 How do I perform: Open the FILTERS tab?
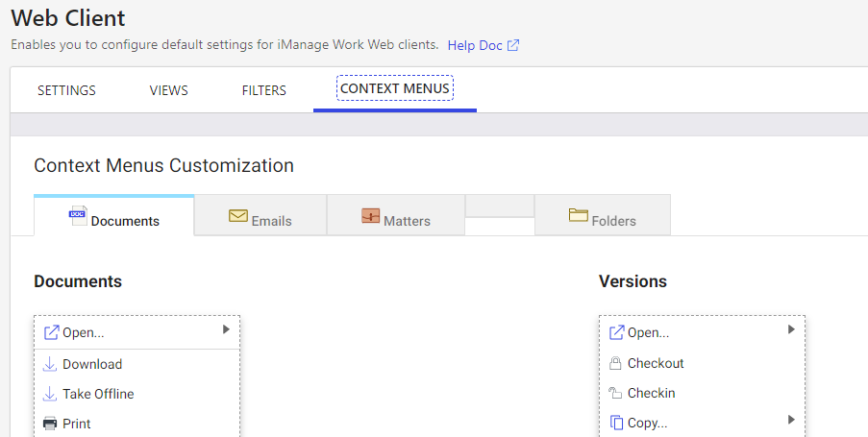pos(264,90)
